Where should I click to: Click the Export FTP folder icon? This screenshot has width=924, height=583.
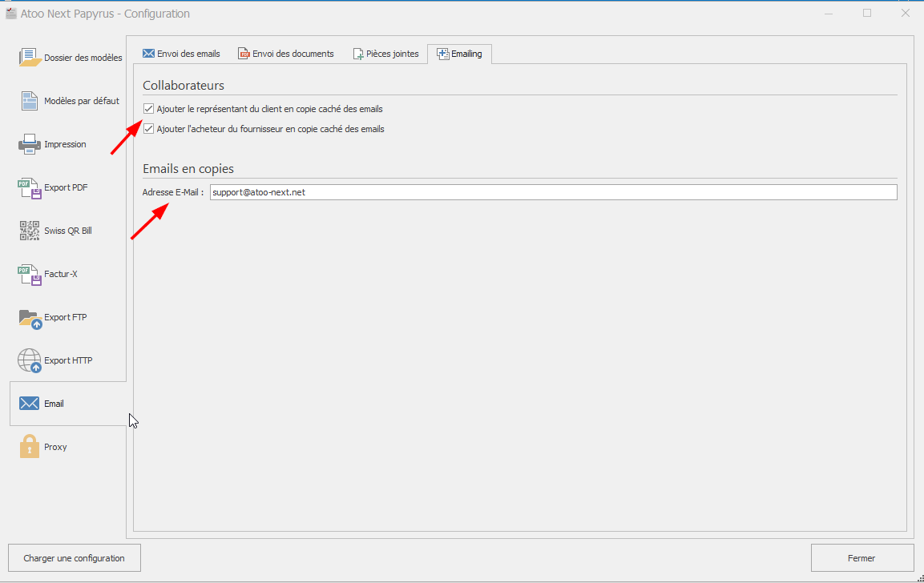pos(30,318)
